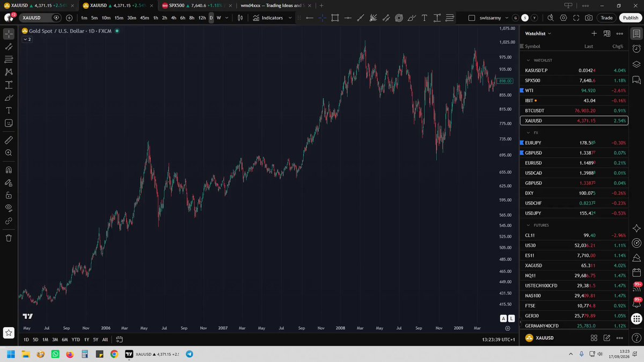Image resolution: width=644 pixels, height=362 pixels.
Task: Open the Watchlist name dropdown
Action: (538, 33)
